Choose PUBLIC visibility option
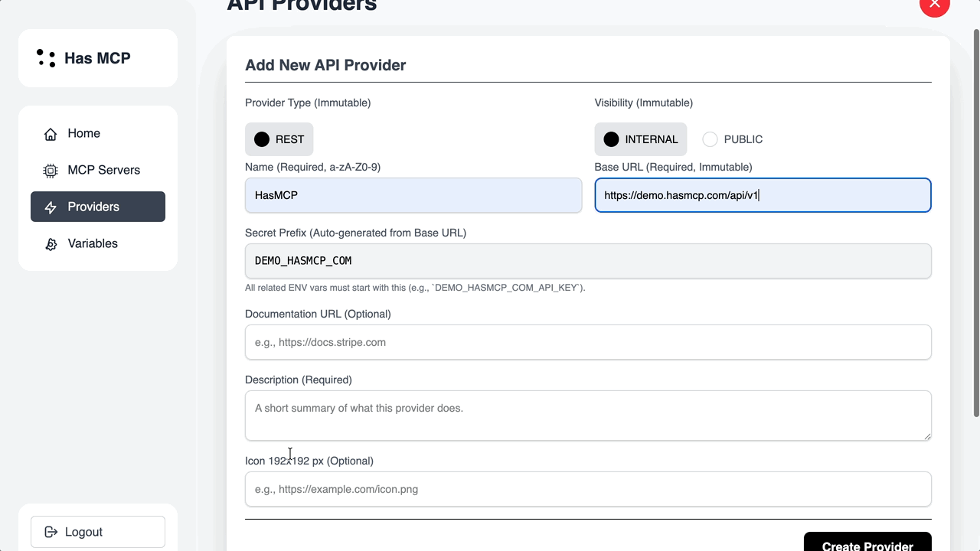The width and height of the screenshot is (980, 551). (x=733, y=139)
